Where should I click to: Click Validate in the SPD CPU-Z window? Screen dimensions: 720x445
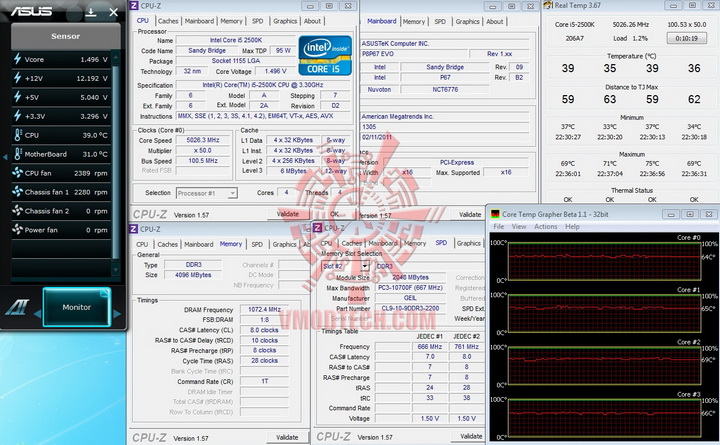click(x=471, y=436)
